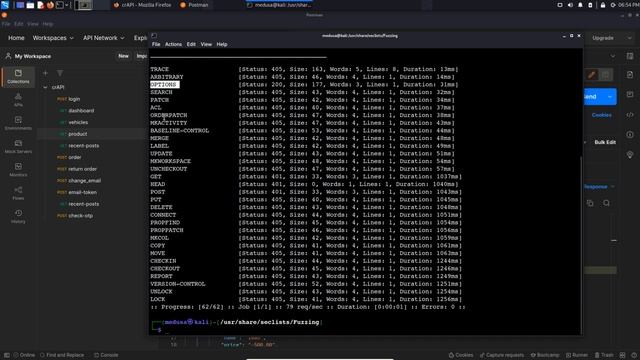Select the login request
This screenshot has width=640, height=360.
[74, 99]
